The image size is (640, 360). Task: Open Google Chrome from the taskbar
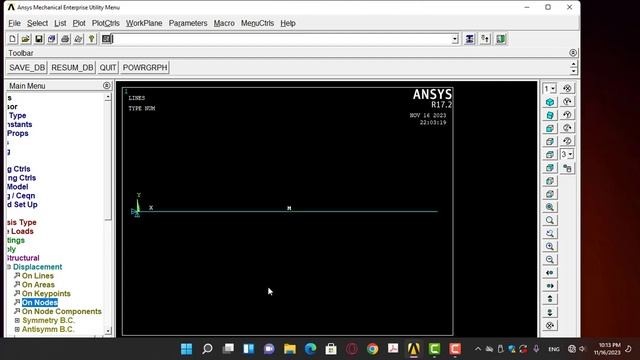coord(372,349)
